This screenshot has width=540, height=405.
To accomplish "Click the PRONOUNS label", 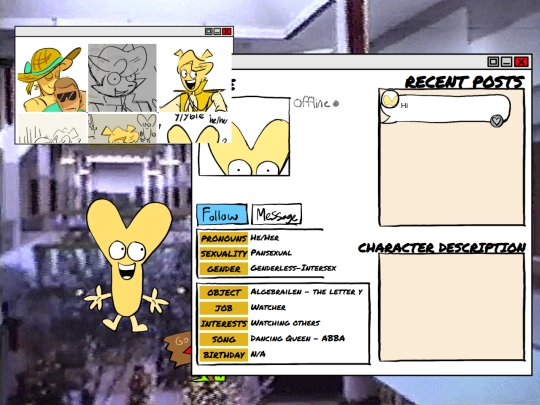I will [224, 238].
